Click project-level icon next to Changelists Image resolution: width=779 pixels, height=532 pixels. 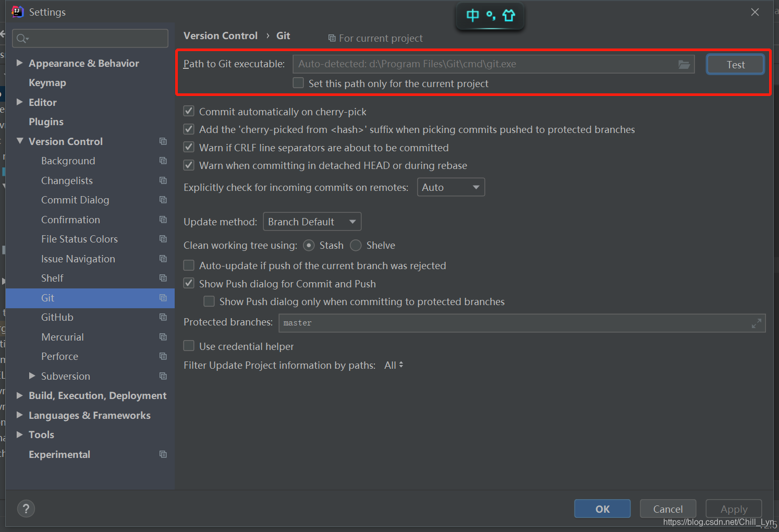click(x=163, y=180)
